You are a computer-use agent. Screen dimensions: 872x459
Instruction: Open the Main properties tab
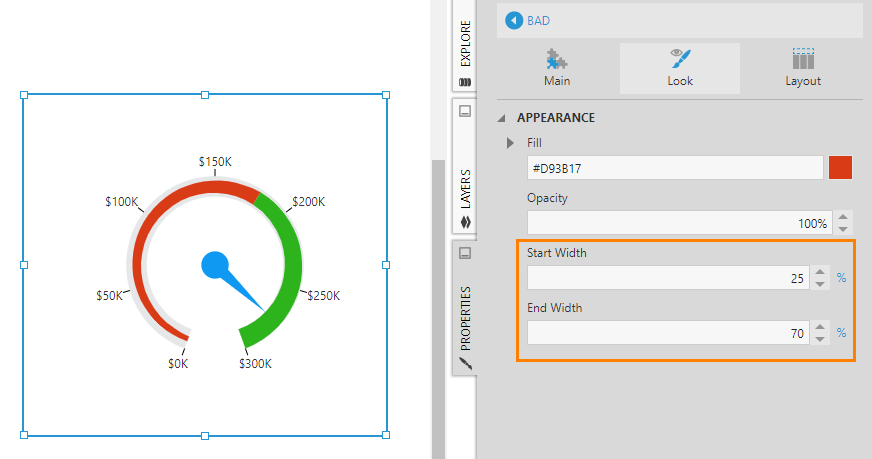[x=557, y=68]
